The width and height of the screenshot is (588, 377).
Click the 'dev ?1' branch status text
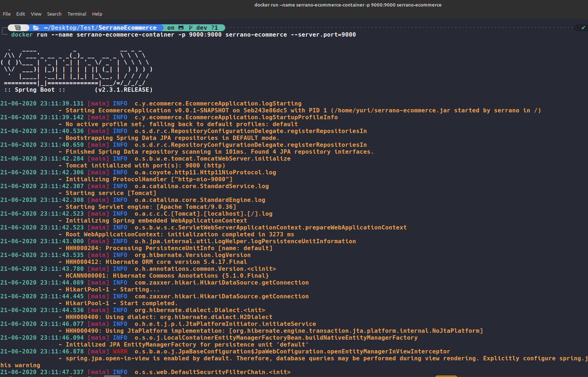(x=207, y=28)
